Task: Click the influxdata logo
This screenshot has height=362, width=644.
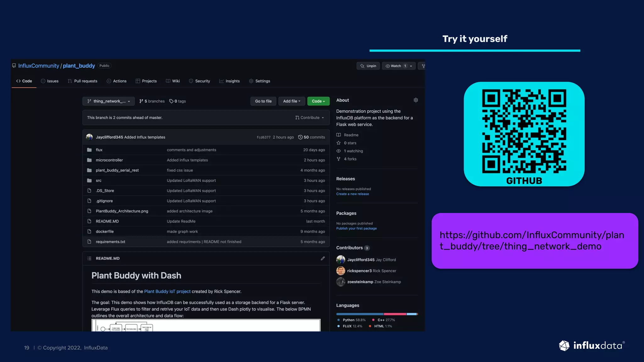Action: click(592, 346)
